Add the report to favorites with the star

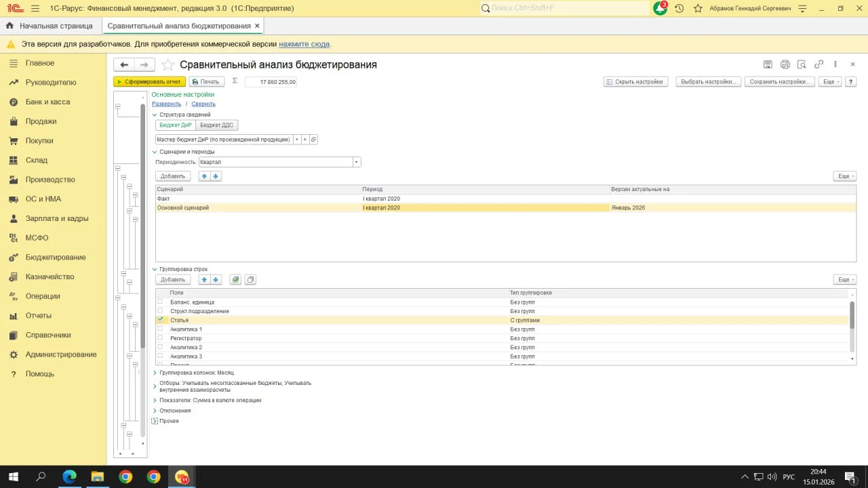click(x=167, y=65)
